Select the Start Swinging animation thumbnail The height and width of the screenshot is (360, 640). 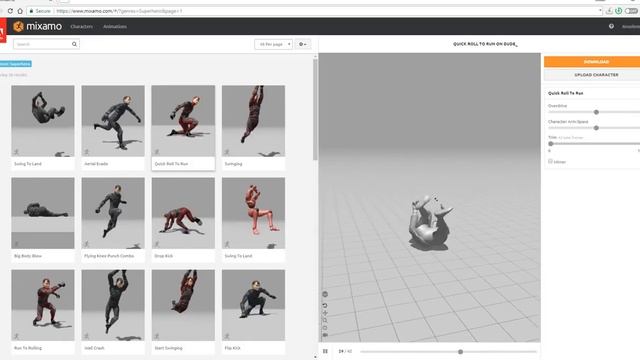click(183, 305)
